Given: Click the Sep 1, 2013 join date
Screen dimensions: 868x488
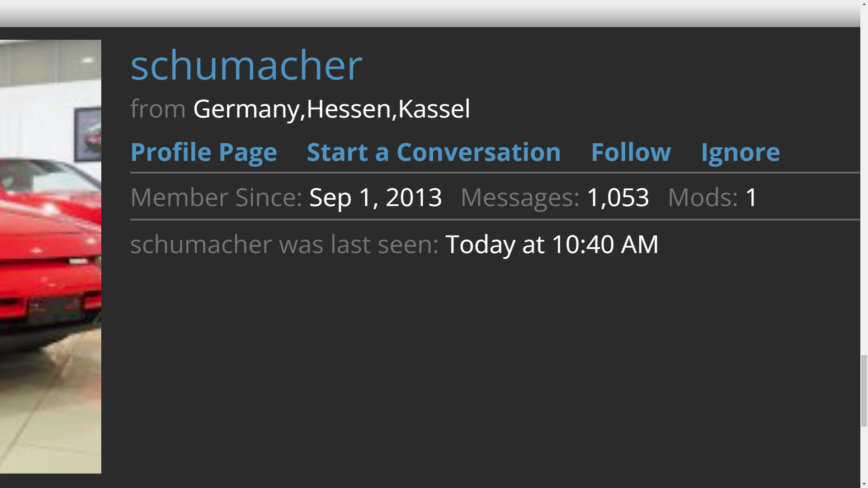Looking at the screenshot, I should click(375, 197).
